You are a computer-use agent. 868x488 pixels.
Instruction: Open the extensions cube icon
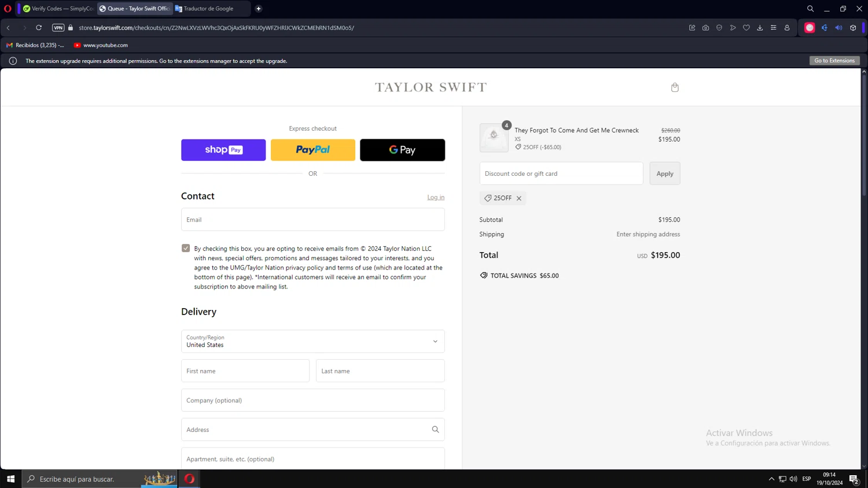(x=853, y=28)
